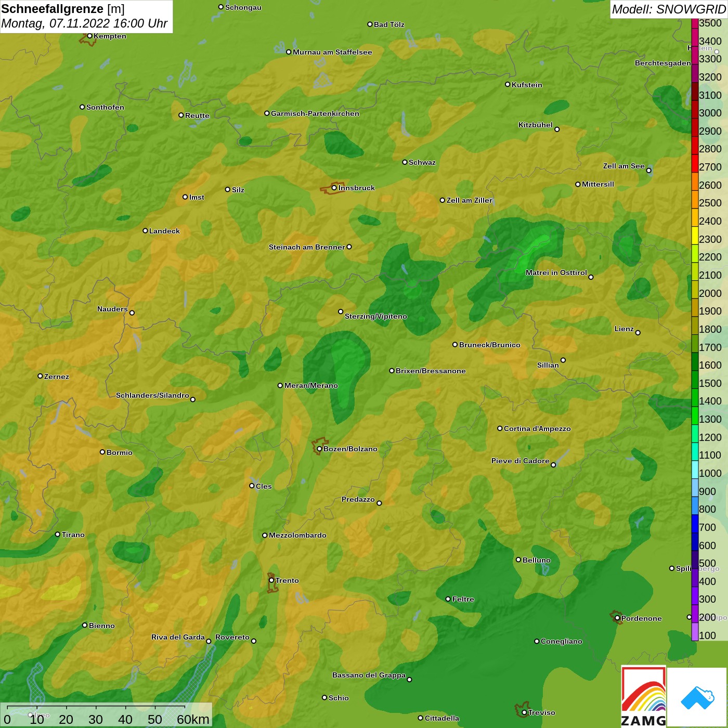The image size is (728, 728).
Task: Click the Schlanders/Silandro label
Action: [x=152, y=395]
